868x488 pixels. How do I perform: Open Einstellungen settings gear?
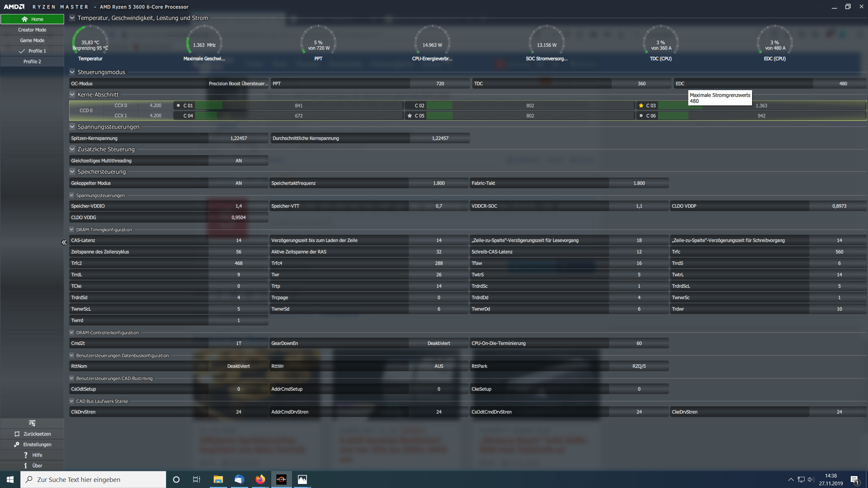click(x=17, y=444)
